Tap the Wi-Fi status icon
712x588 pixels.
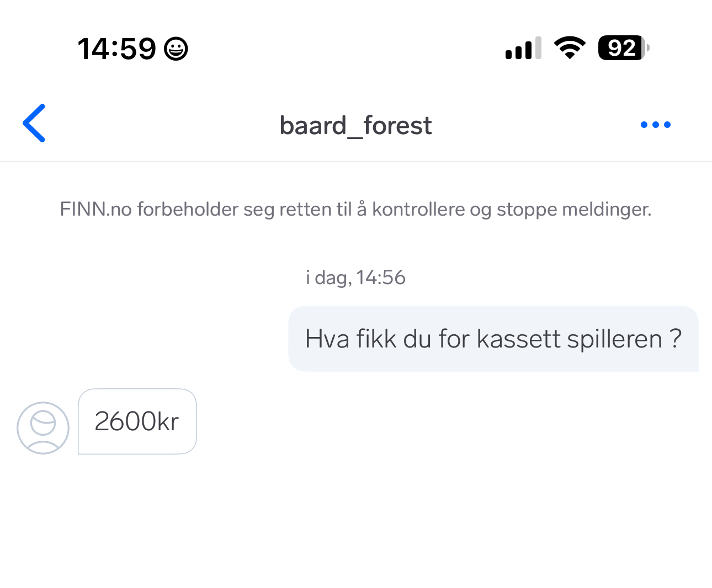[570, 48]
